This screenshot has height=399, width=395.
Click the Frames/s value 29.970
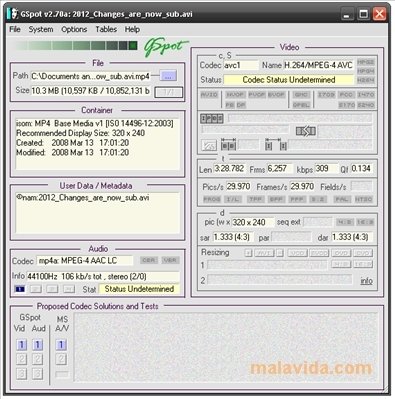point(302,186)
